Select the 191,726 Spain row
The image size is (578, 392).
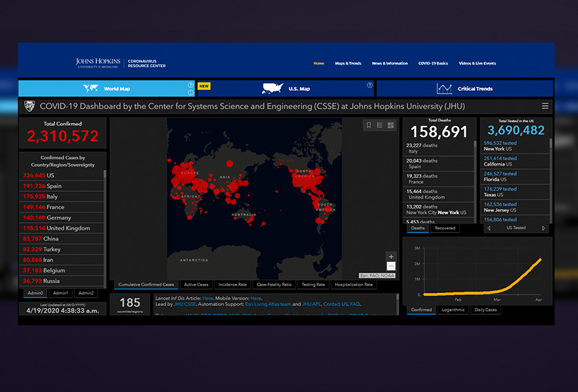pyautogui.click(x=61, y=186)
